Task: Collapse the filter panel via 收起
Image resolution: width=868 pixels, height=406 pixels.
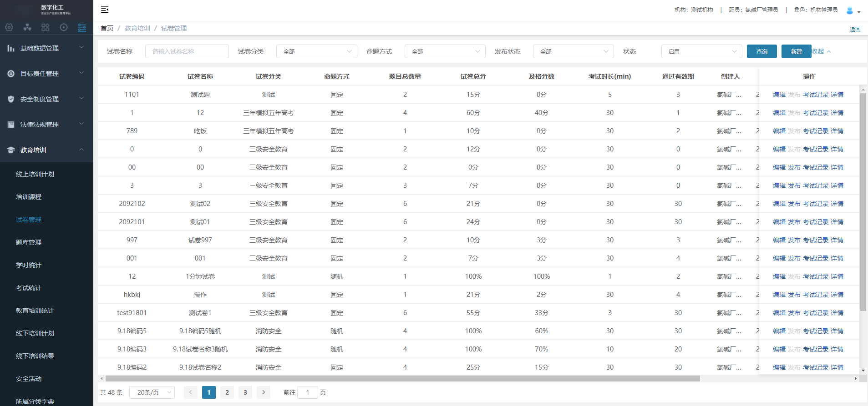Action: click(822, 51)
